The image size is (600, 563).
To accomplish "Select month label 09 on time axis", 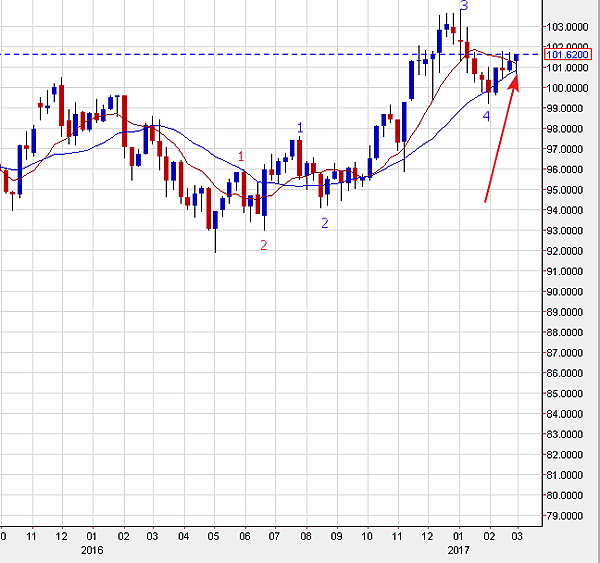I will tap(336, 536).
